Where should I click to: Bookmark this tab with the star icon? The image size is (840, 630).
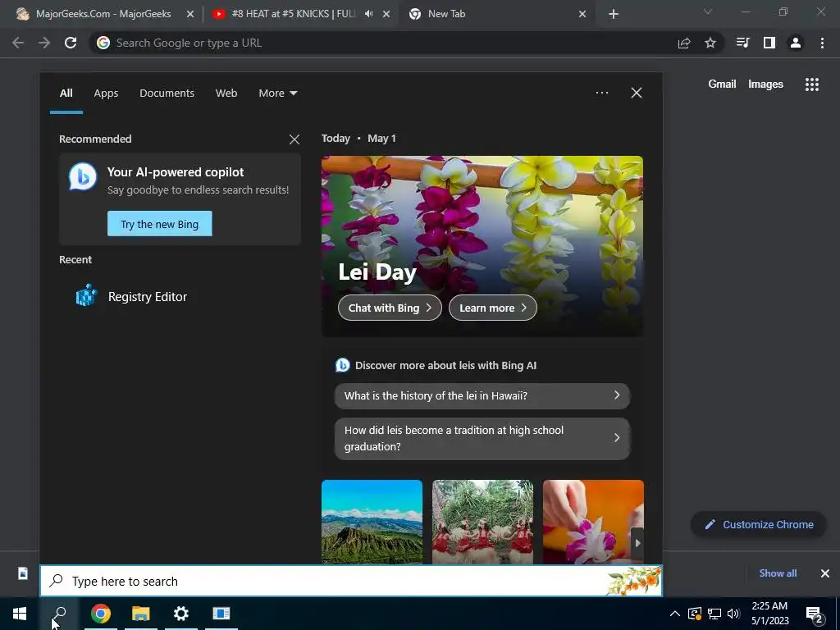(710, 43)
